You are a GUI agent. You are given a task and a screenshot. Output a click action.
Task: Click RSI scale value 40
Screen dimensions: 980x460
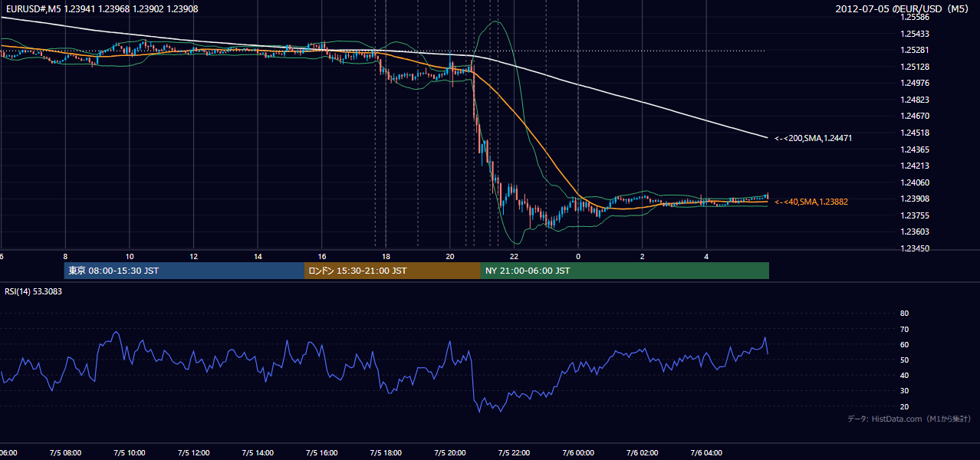pyautogui.click(x=904, y=375)
